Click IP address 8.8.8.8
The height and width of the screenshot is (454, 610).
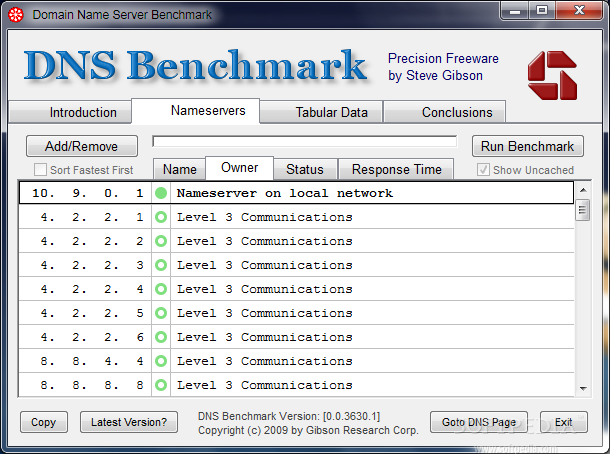click(92, 385)
